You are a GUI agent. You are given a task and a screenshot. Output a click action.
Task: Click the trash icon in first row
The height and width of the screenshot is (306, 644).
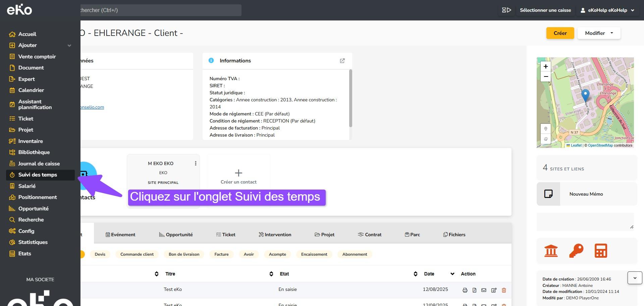[x=503, y=290]
